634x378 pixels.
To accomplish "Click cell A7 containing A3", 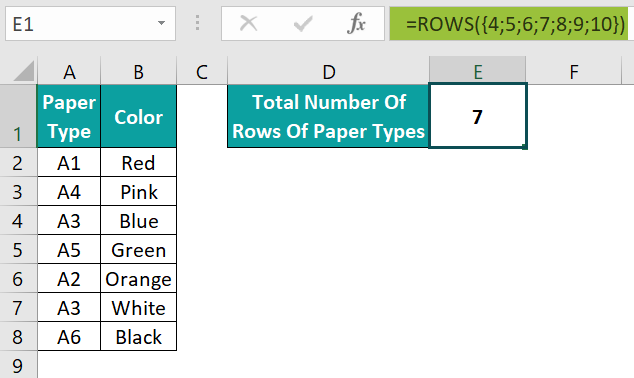I will (69, 307).
